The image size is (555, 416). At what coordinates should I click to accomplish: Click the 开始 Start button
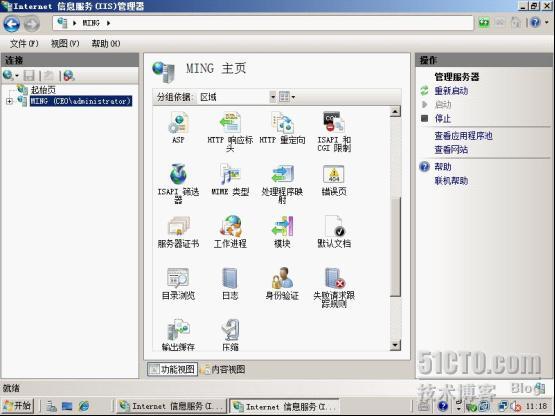pyautogui.click(x=18, y=405)
